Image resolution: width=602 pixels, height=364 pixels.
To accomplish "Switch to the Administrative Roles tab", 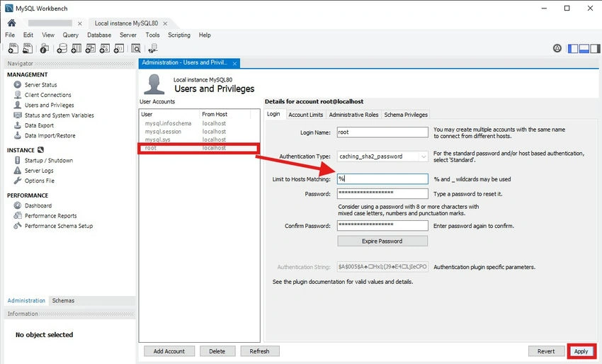I will click(x=353, y=115).
